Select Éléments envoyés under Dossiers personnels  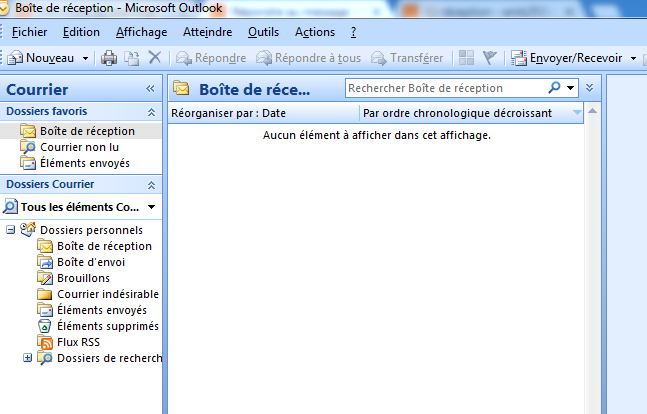(102, 310)
